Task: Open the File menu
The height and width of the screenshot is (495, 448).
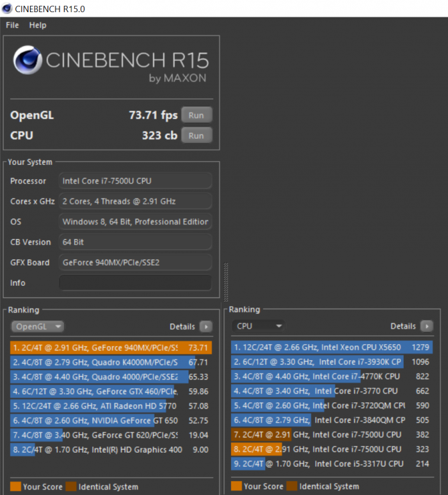Action: tap(12, 25)
